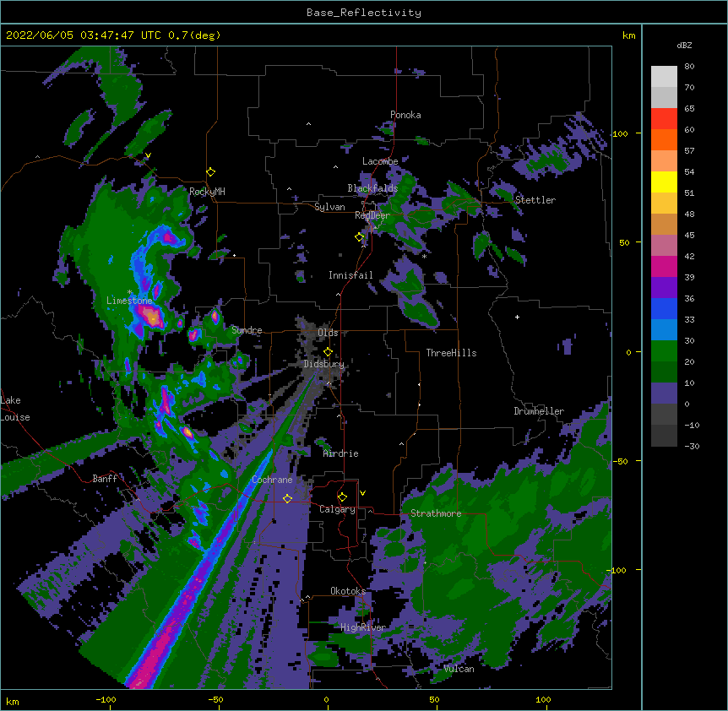Screen dimensions: 728x711
Task: Click the Limestone label
Action: click(129, 301)
